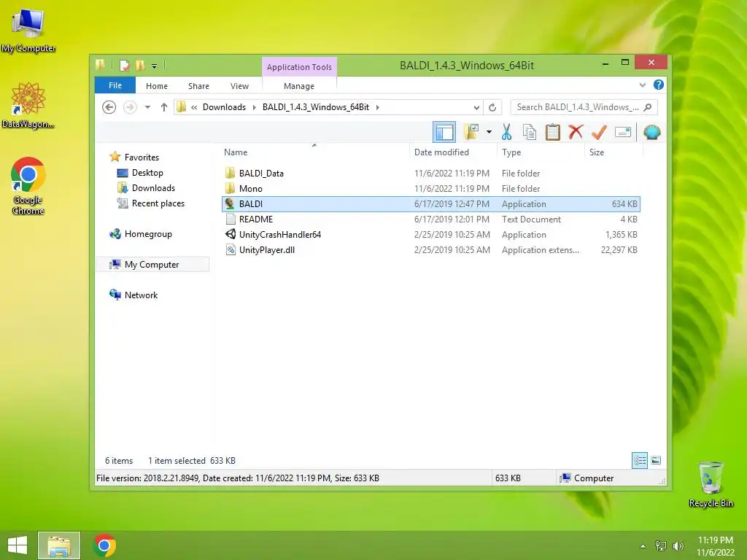Click the Forward navigation arrow
The image size is (747, 560).
coord(130,107)
